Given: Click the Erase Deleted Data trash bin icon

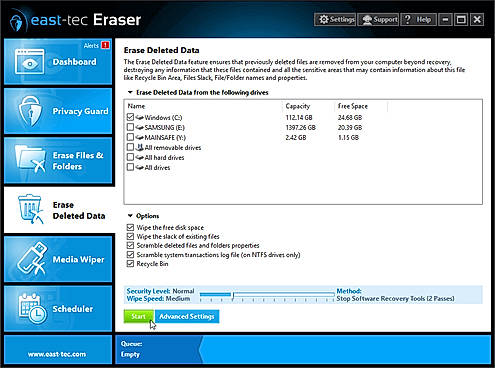Looking at the screenshot, I should coord(31,209).
